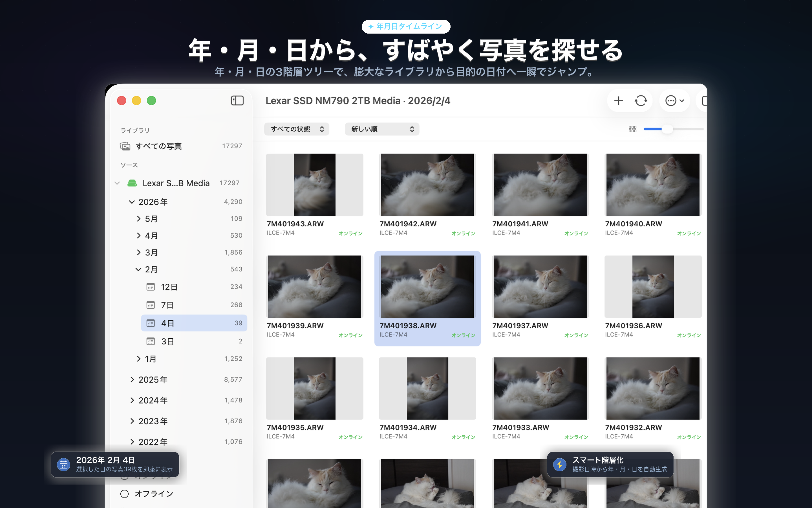Viewport: 812px width, 508px height.
Task: Select thumbnail 7M401941.ARW
Action: tap(540, 185)
